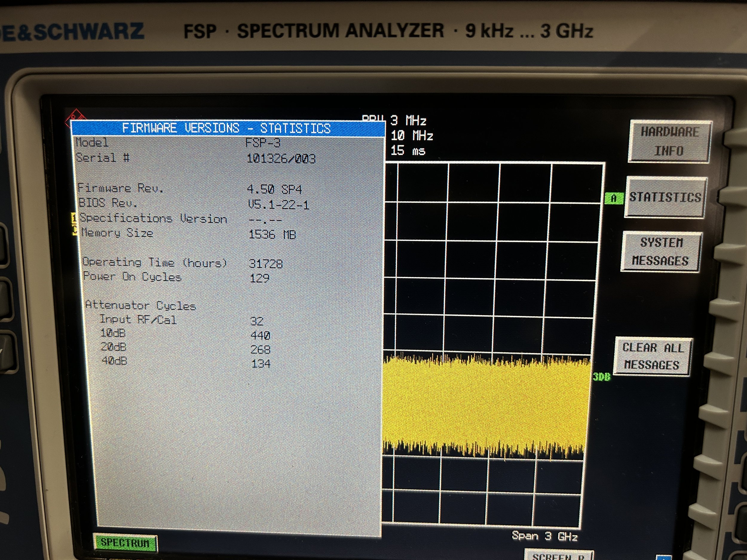This screenshot has width=747, height=560.
Task: Click serial number 101326/003
Action: [x=281, y=159]
